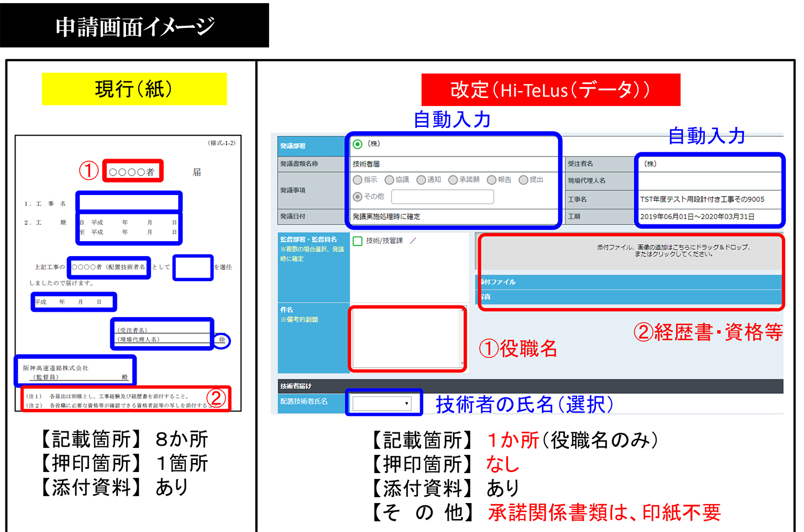The width and height of the screenshot is (804, 532).
Task: Click the 発議日付 field value
Action: click(x=453, y=216)
